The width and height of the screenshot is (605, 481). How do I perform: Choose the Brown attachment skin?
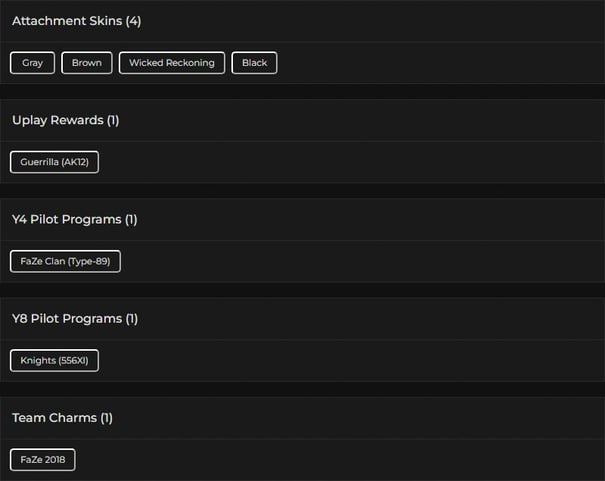[87, 63]
